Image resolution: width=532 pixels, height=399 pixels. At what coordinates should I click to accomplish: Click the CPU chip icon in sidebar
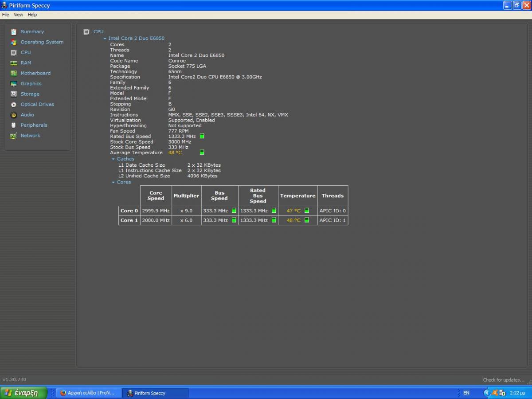pos(14,52)
